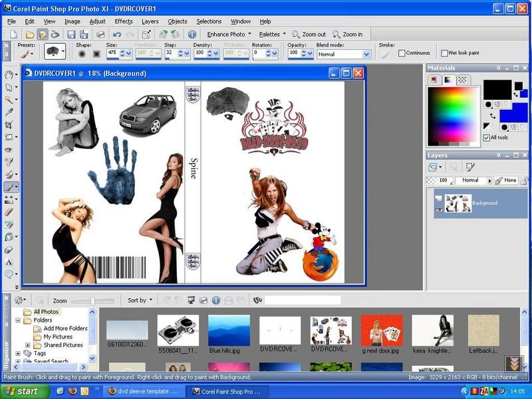Click the Corel Paint Shop Pro taskbar button
The image size is (532, 399).
coord(227,391)
